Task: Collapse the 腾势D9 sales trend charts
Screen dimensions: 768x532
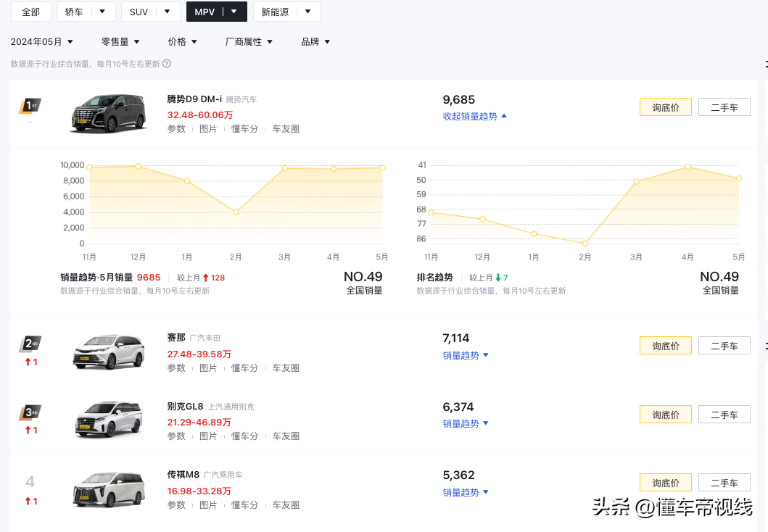Action: [474, 116]
